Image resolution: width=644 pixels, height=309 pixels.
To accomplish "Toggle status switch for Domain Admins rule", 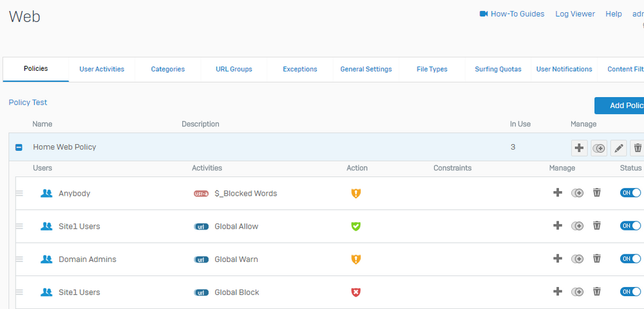I will [630, 259].
